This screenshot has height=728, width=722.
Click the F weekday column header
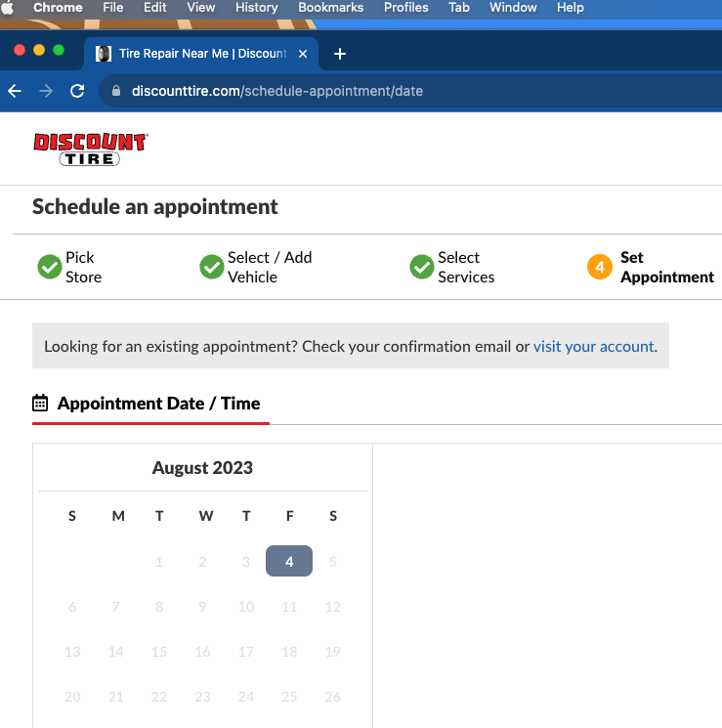pyautogui.click(x=290, y=516)
